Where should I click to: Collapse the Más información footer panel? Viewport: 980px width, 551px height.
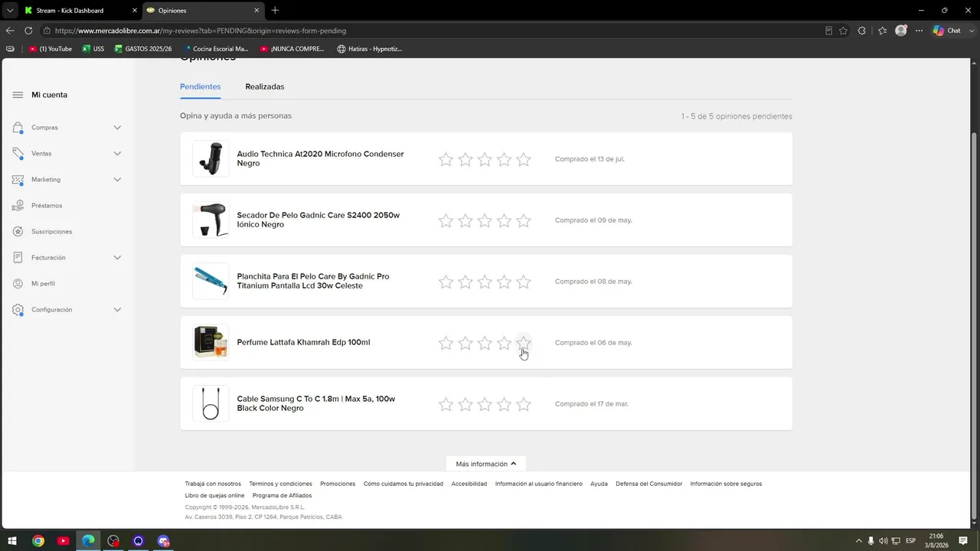click(x=486, y=464)
